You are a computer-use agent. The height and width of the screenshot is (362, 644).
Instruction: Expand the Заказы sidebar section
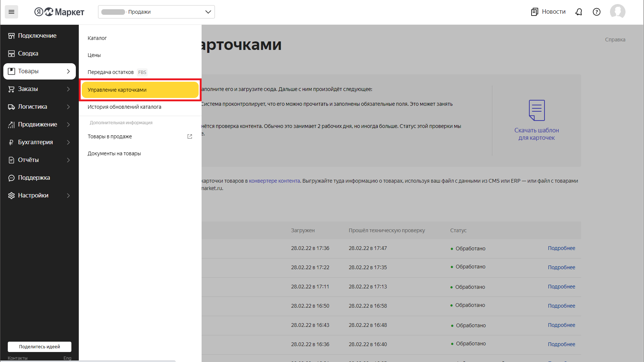(39, 89)
